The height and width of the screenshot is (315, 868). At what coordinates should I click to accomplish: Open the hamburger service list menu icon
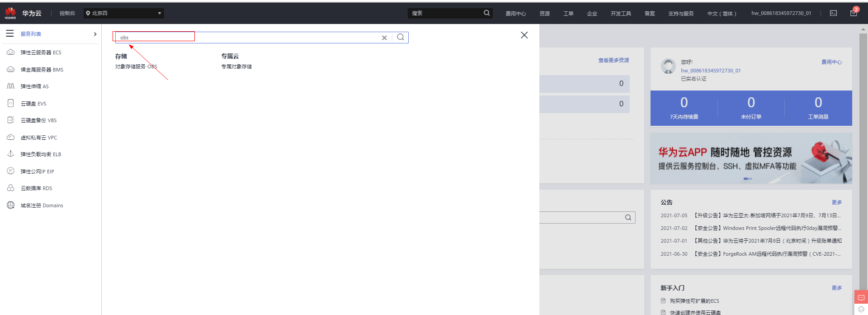(10, 33)
